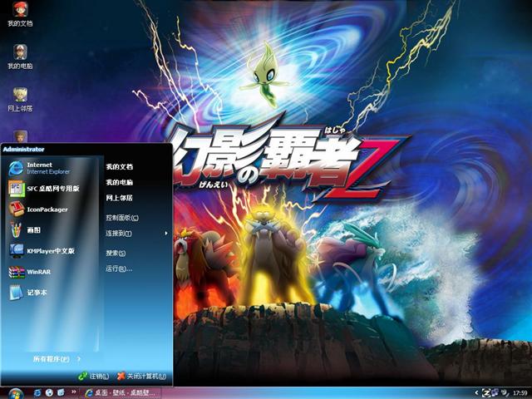Click the WinRAR program icon
Image resolution: width=532 pixels, height=399 pixels.
[x=17, y=272]
